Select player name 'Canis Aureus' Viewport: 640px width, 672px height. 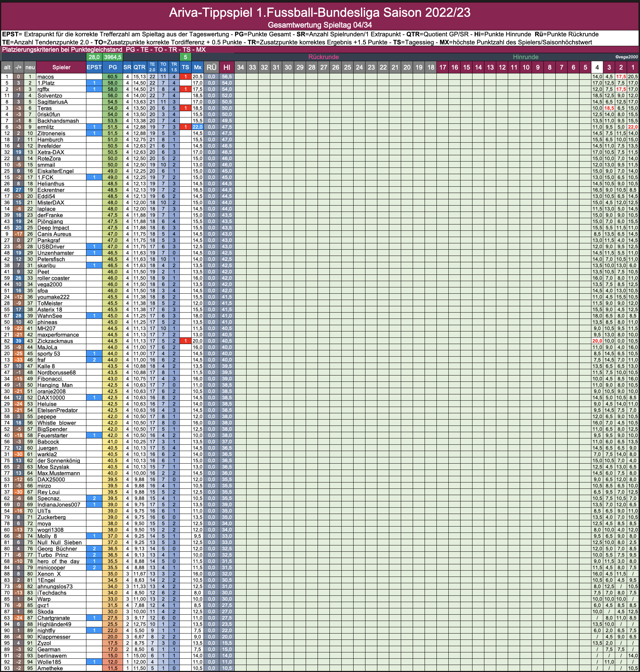(x=54, y=234)
